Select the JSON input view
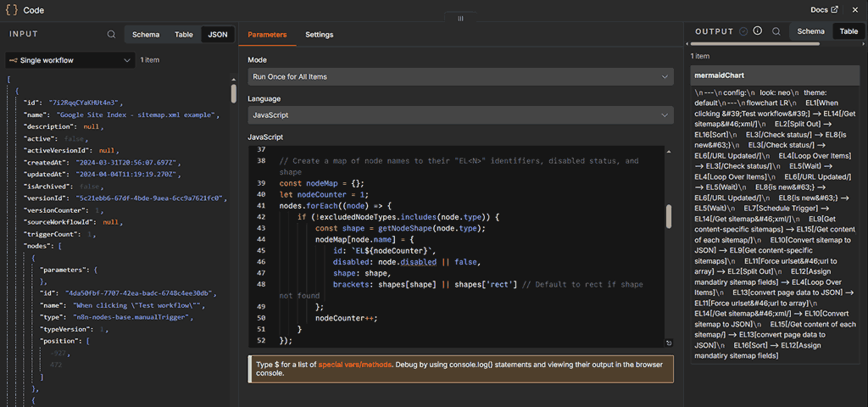 click(x=218, y=34)
